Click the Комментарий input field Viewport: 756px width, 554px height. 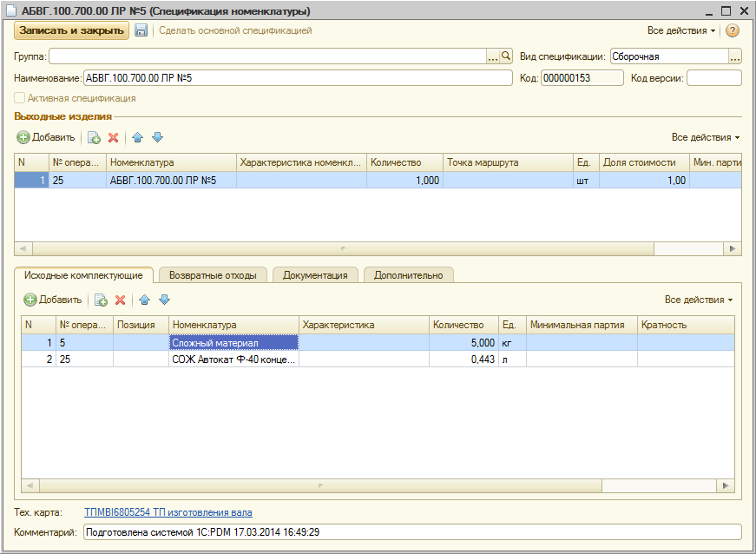[x=412, y=532]
